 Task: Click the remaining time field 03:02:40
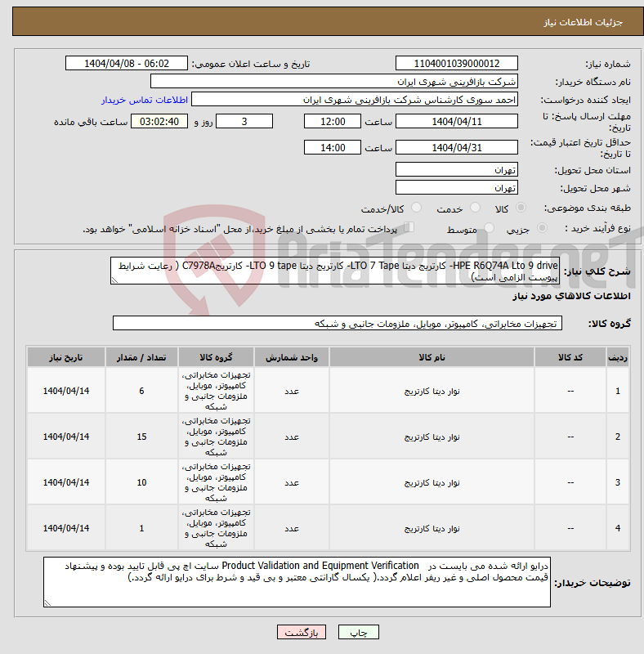pyautogui.click(x=159, y=121)
